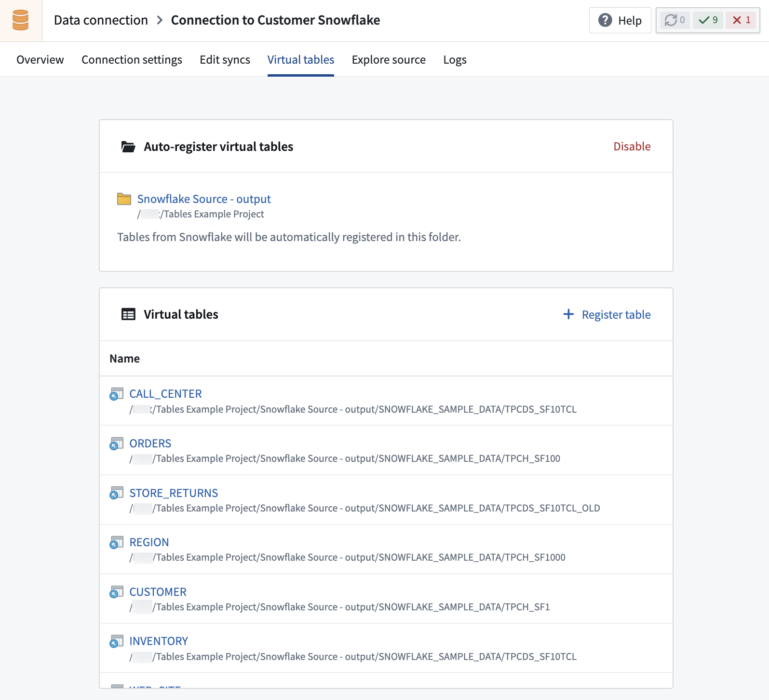Click the INVENTORY virtual table icon
The width and height of the screenshot is (769, 700).
116,641
